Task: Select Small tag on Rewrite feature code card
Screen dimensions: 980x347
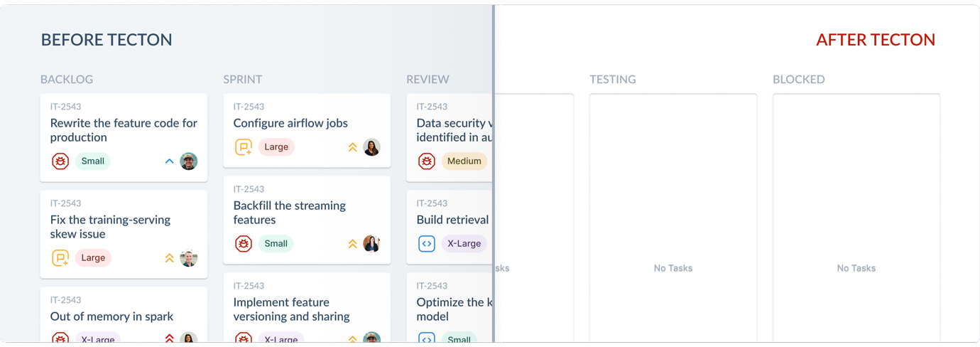Action: [x=93, y=161]
